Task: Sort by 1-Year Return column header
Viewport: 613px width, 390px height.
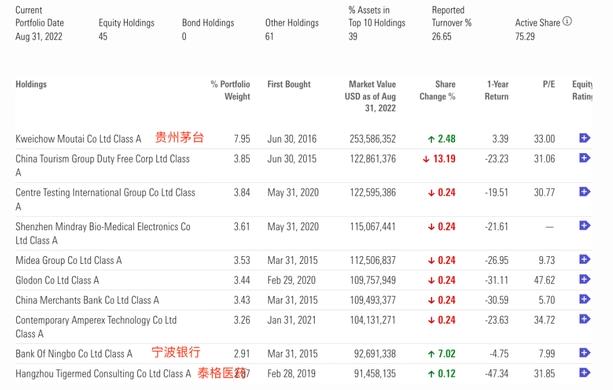Action: pos(496,90)
